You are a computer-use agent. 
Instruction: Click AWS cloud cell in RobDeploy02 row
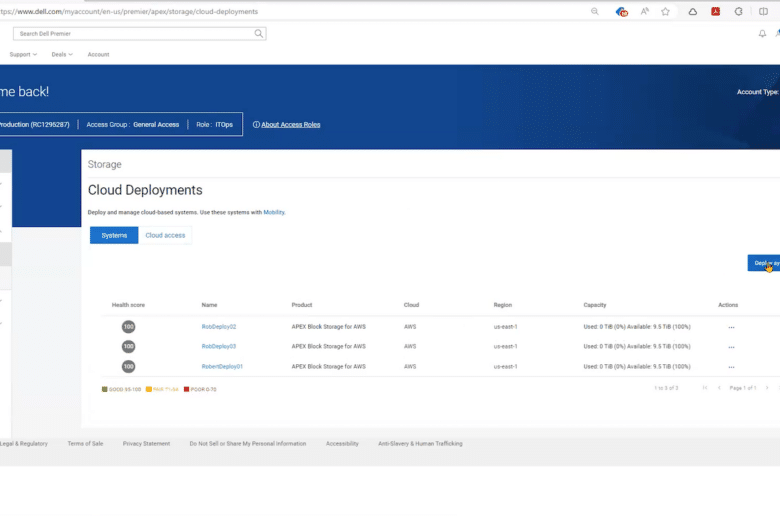pyautogui.click(x=410, y=326)
